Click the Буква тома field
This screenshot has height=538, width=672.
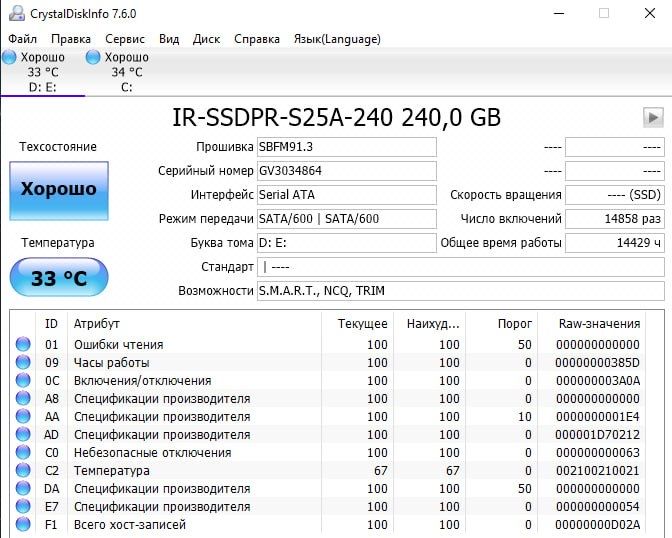point(347,243)
